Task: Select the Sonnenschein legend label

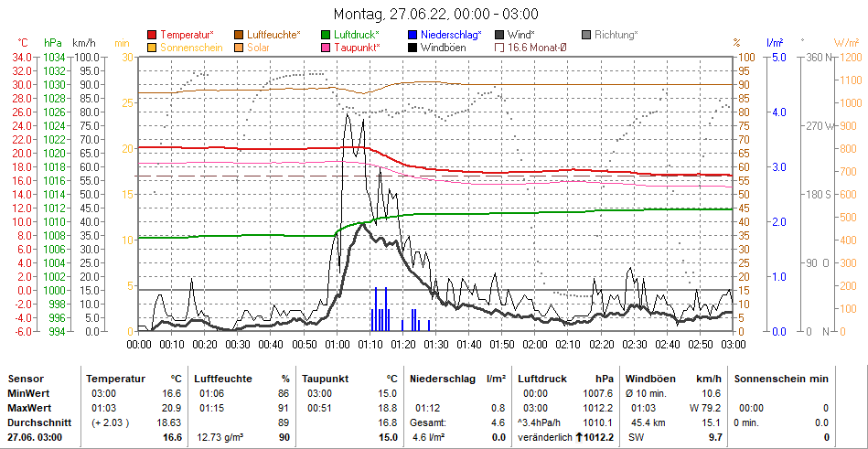Action: [191, 48]
